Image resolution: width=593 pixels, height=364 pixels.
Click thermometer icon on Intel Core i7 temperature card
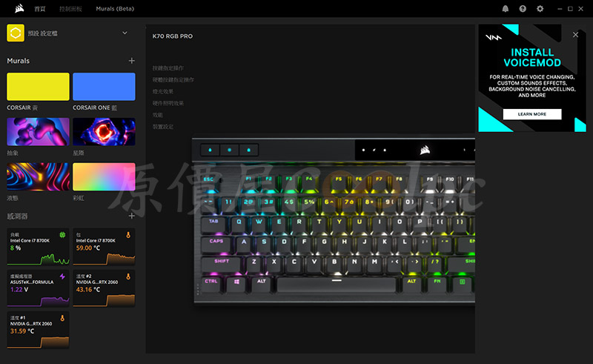point(128,235)
